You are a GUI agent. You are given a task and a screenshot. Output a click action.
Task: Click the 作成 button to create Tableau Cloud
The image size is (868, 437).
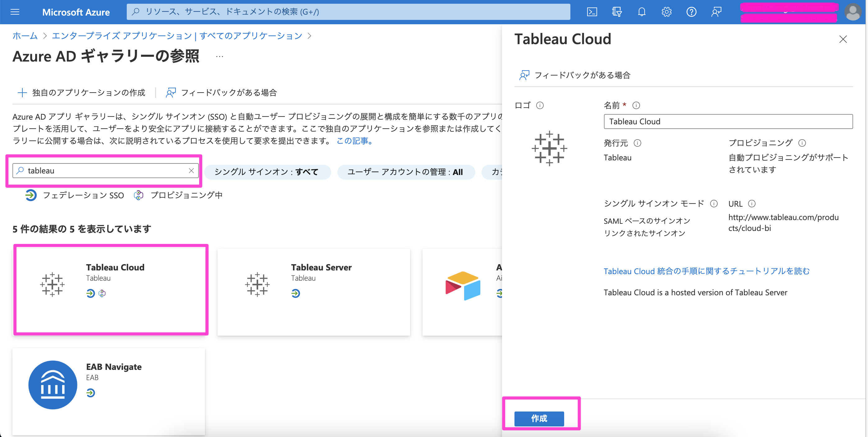click(x=539, y=419)
